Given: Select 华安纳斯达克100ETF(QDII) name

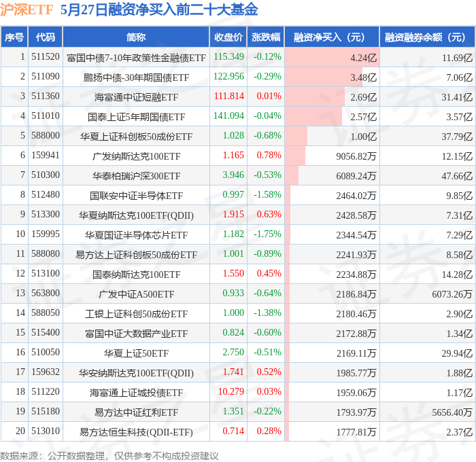Looking at the screenshot, I should coord(136,373).
